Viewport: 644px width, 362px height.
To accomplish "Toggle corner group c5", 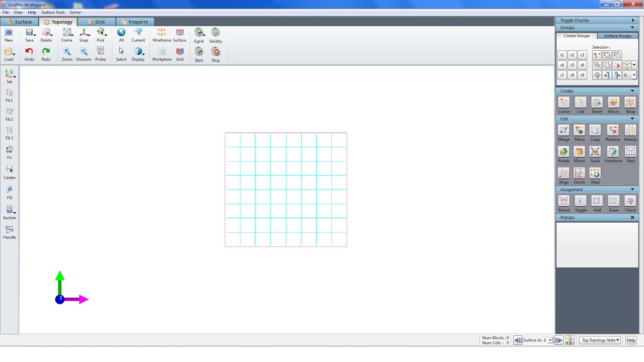I will click(x=572, y=65).
